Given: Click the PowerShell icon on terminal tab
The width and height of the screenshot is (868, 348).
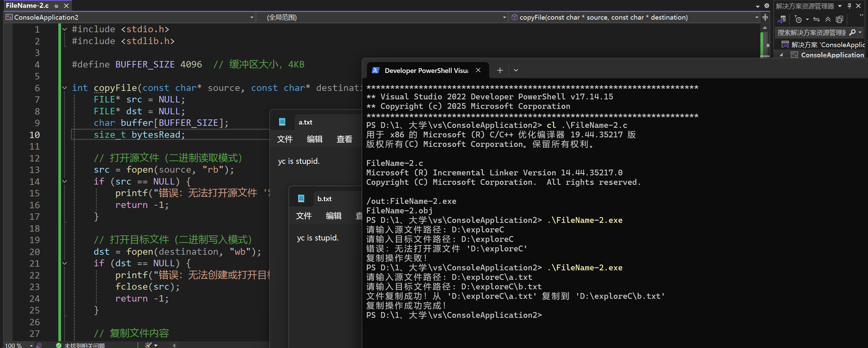Looking at the screenshot, I should click(x=375, y=70).
